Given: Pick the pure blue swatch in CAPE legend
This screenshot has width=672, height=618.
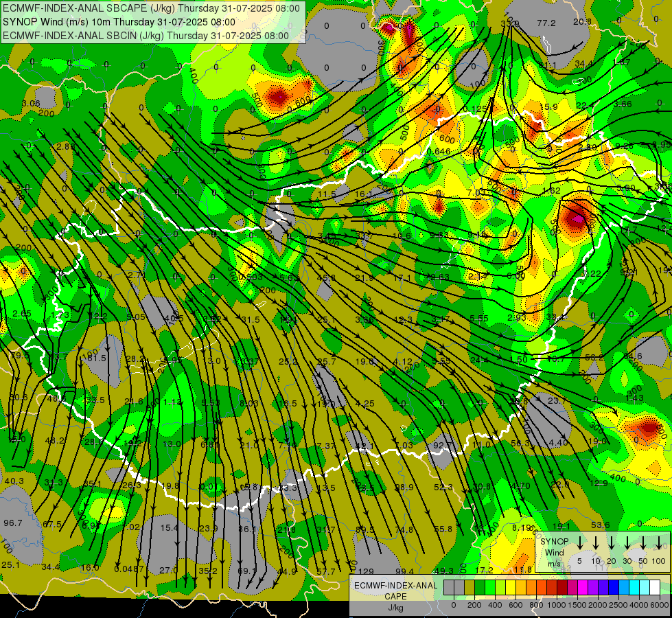Looking at the screenshot, I should tap(614, 587).
